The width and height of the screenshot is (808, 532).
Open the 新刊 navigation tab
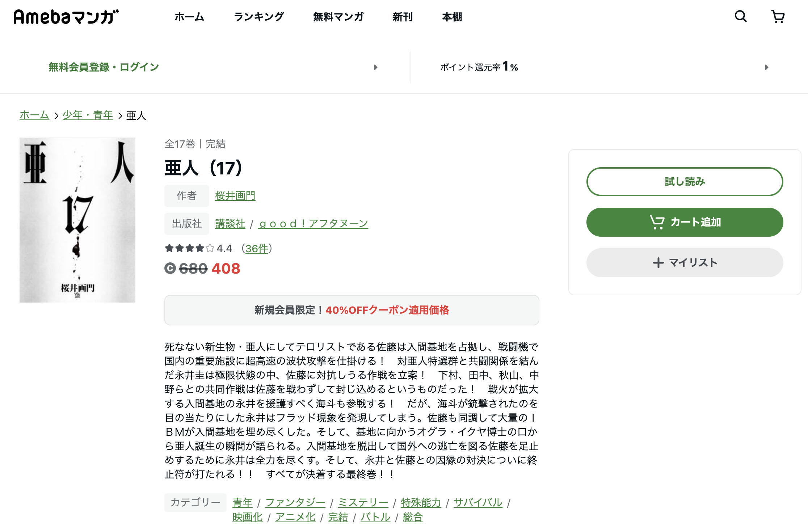click(403, 17)
